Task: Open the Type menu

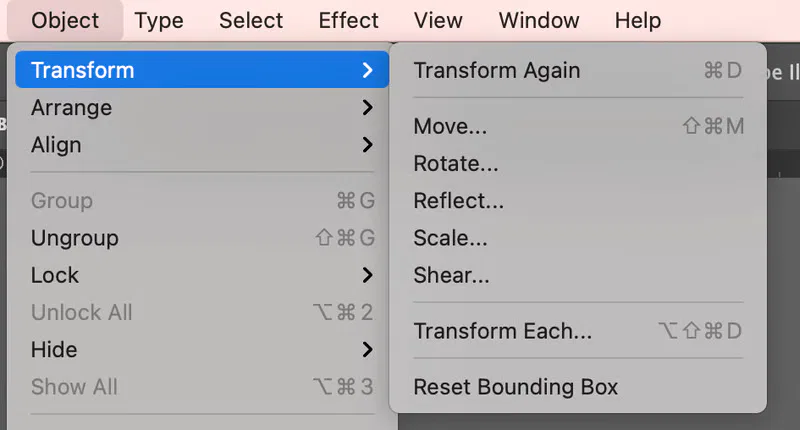Action: [x=159, y=21]
